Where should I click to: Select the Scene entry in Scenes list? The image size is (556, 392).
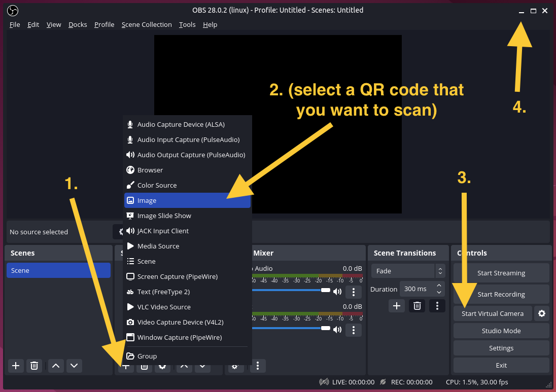coord(58,270)
